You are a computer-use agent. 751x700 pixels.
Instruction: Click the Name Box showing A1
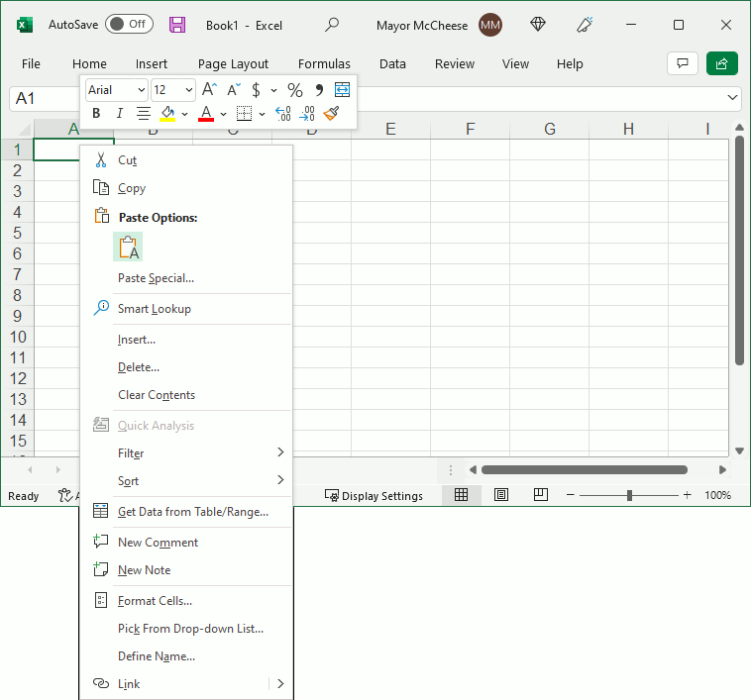(x=40, y=98)
